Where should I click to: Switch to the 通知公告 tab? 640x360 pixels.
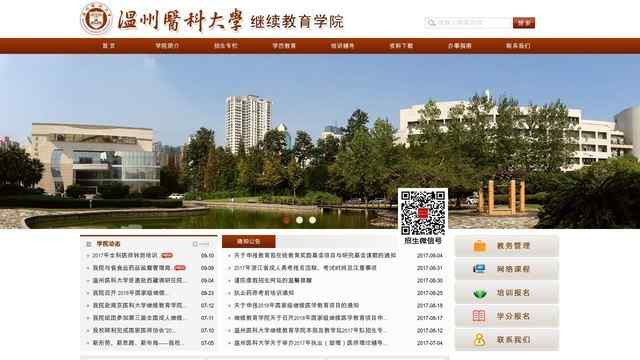point(249,242)
